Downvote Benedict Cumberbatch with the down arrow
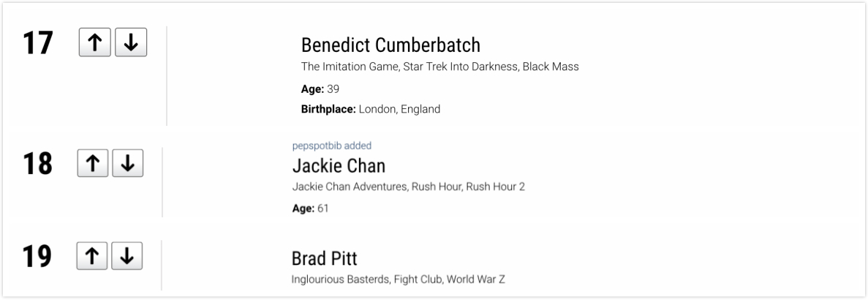This screenshot has width=868, height=300. coord(129,42)
